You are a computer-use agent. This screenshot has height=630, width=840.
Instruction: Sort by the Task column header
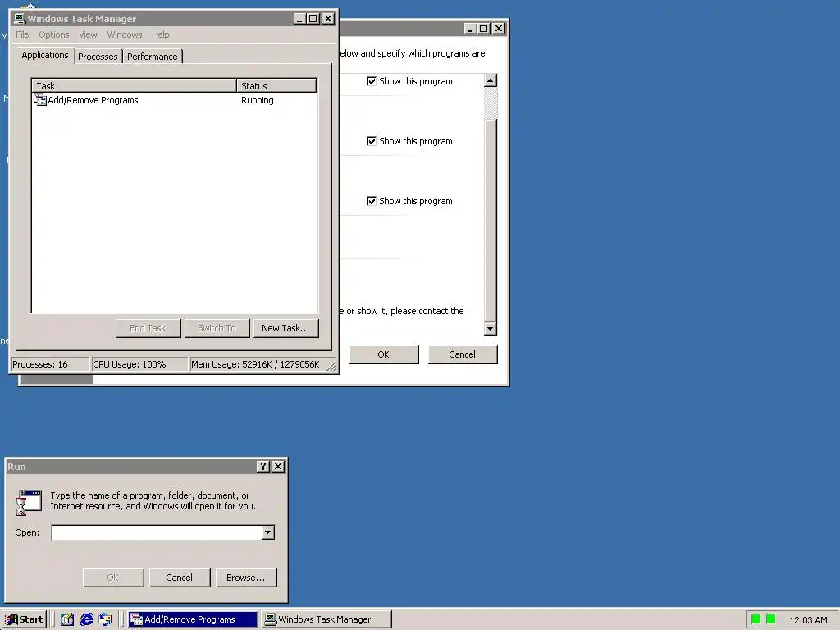coord(134,85)
